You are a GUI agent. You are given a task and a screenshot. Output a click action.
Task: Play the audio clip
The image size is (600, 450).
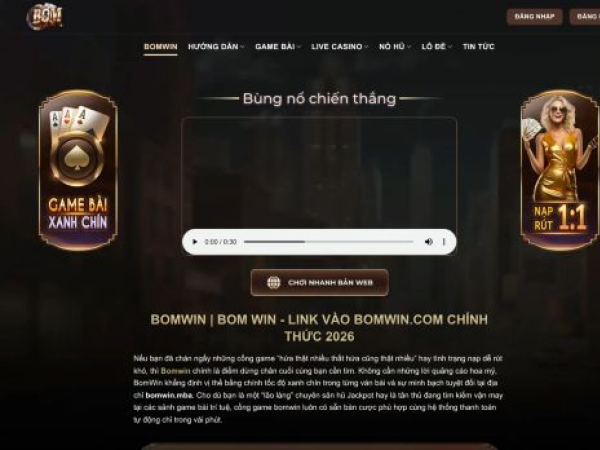pos(195,242)
